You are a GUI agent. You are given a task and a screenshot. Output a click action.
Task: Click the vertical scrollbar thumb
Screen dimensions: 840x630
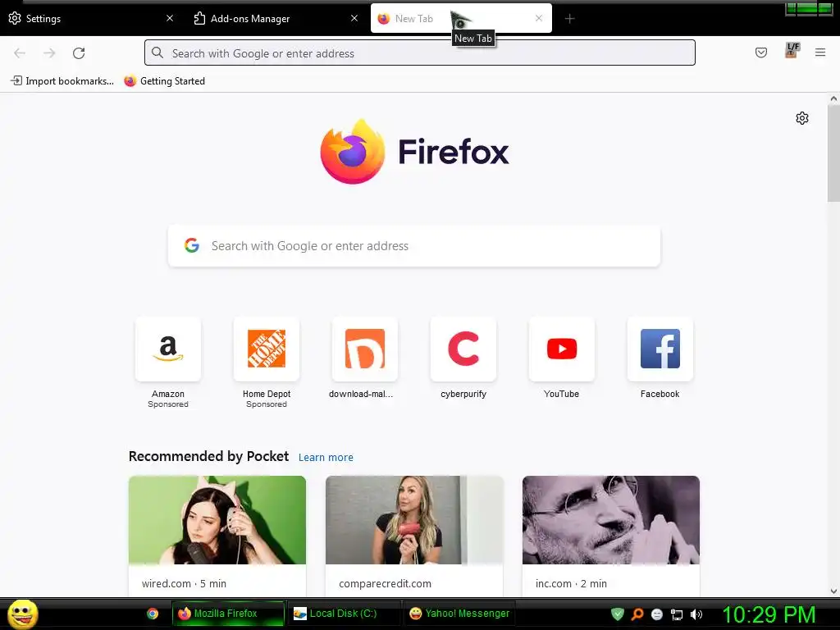833,153
